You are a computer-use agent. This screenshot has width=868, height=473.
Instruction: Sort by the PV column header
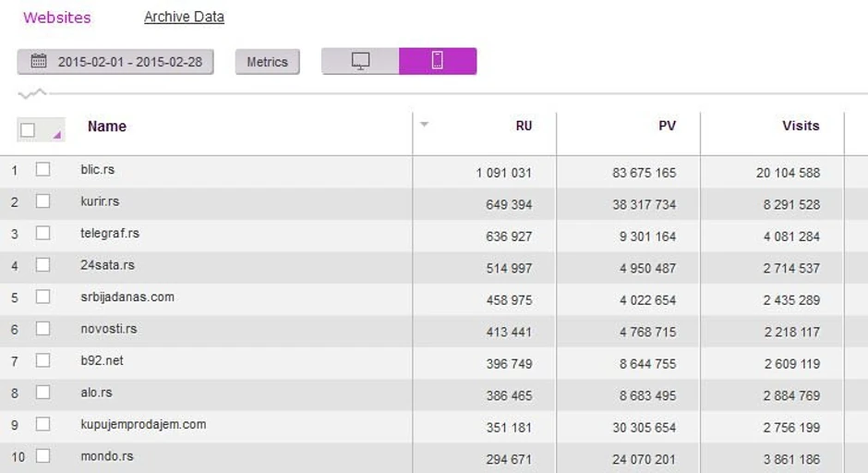coord(666,127)
